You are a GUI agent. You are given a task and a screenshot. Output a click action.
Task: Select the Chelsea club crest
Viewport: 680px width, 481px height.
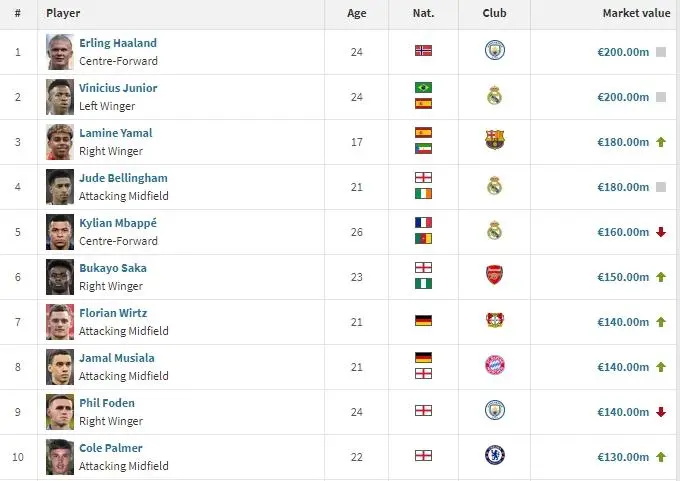494,455
